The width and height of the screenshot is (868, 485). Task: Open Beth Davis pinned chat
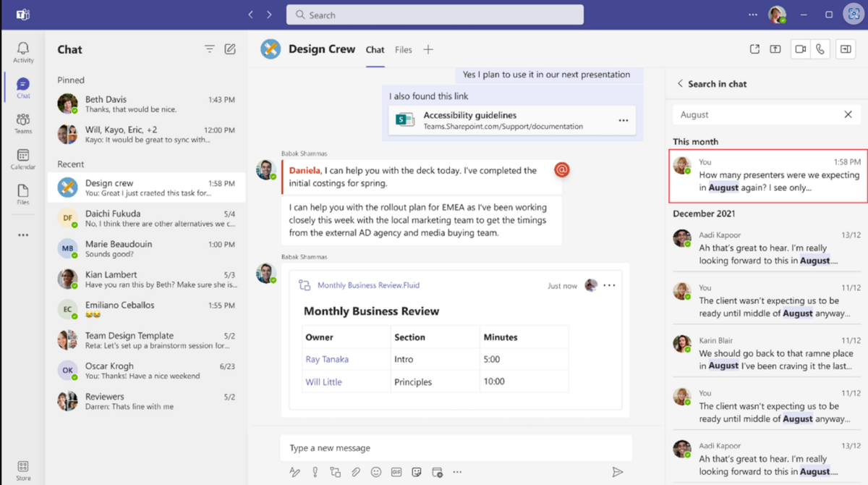click(146, 104)
